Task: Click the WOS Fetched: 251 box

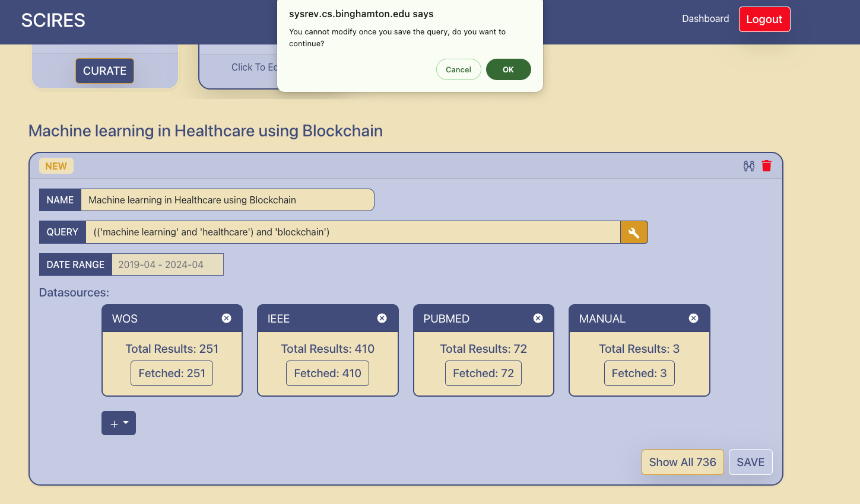Action: pyautogui.click(x=172, y=374)
